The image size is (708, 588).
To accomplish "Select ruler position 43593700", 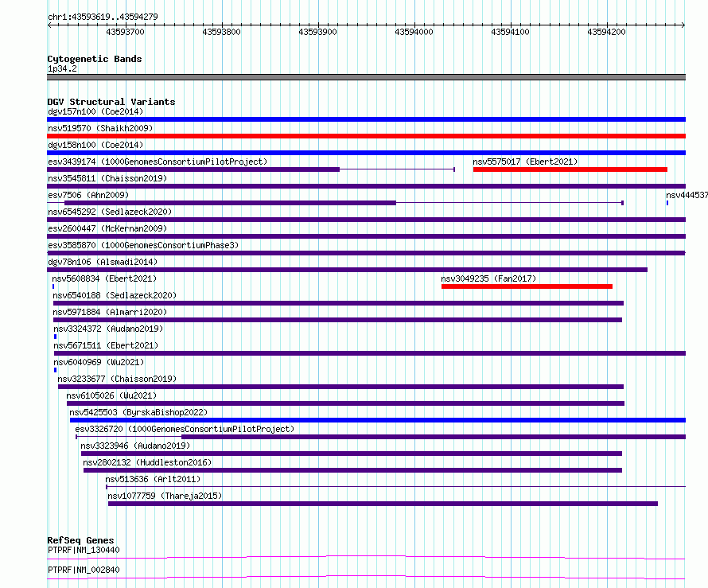I will pyautogui.click(x=125, y=32).
